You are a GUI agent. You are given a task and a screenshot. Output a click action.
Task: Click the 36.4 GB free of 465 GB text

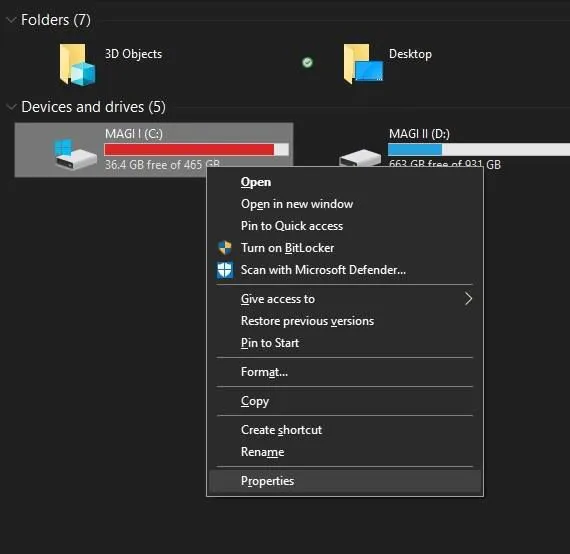tap(162, 165)
